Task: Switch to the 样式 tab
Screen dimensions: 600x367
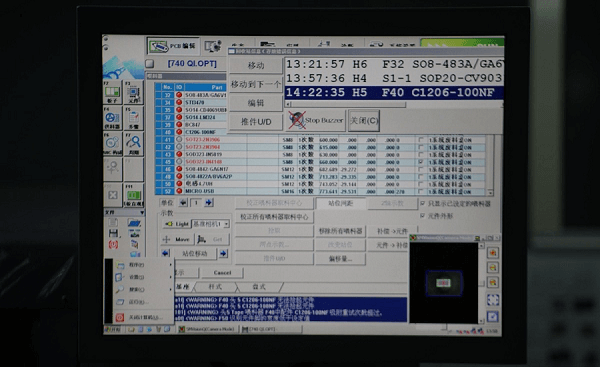Action: point(215,287)
